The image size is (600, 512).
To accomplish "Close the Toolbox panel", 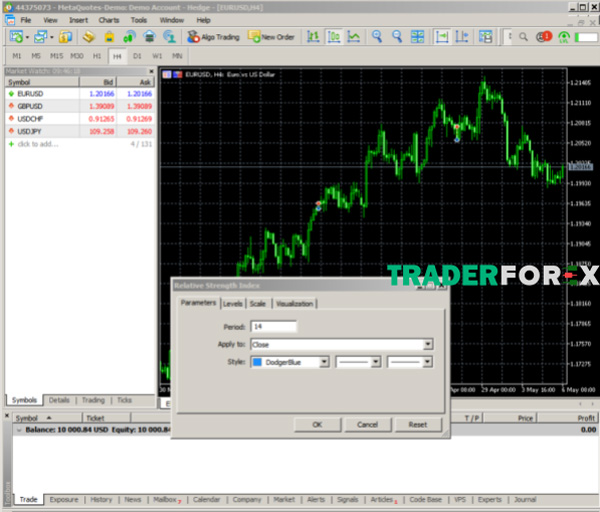I will [x=7, y=415].
